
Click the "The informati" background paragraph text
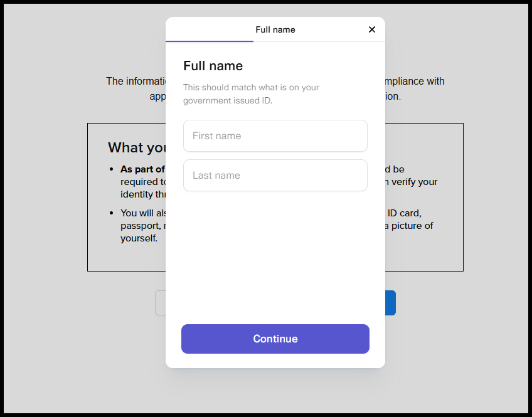pyautogui.click(x=136, y=81)
